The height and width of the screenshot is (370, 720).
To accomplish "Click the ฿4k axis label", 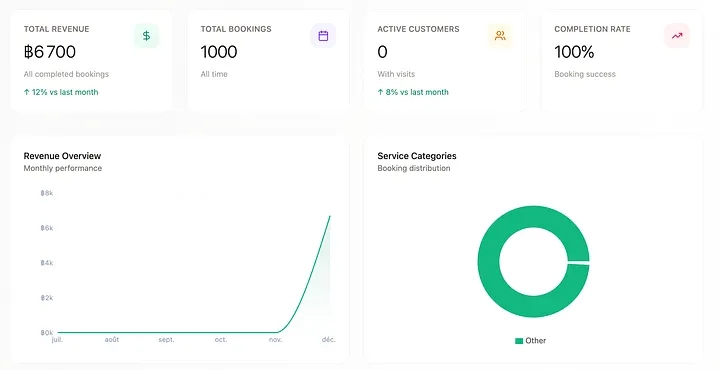I will pyautogui.click(x=46, y=263).
